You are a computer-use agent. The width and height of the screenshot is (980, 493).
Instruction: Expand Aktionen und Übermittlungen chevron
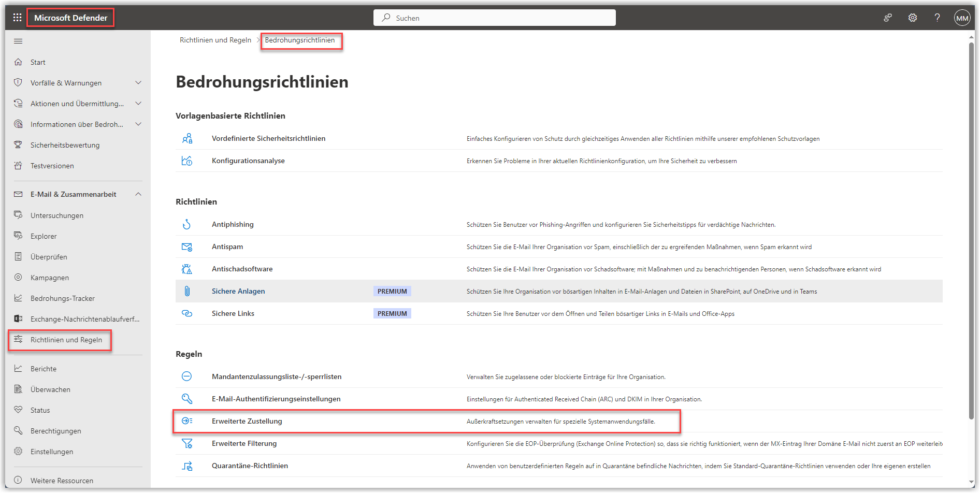138,104
